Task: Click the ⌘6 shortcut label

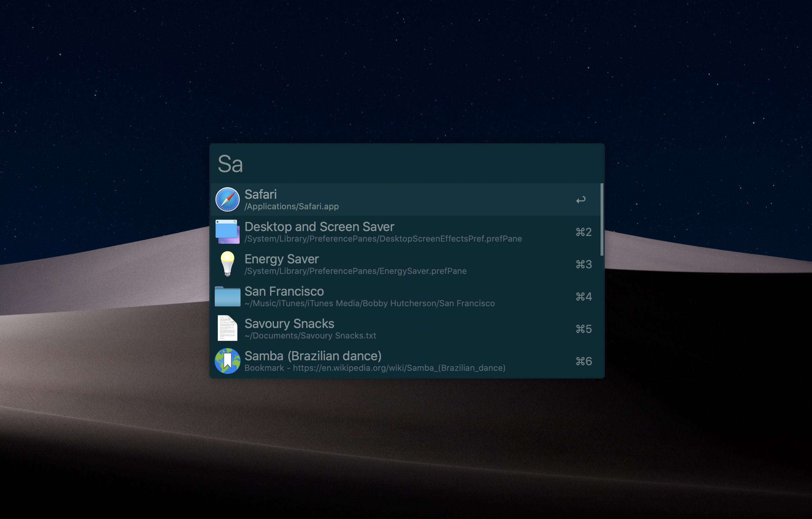Action: [x=583, y=361]
